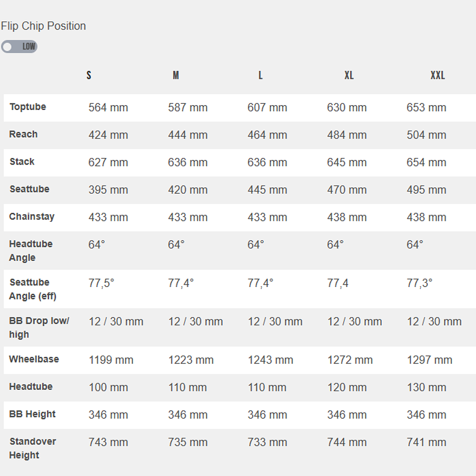Click the BB Height row label

click(32, 414)
